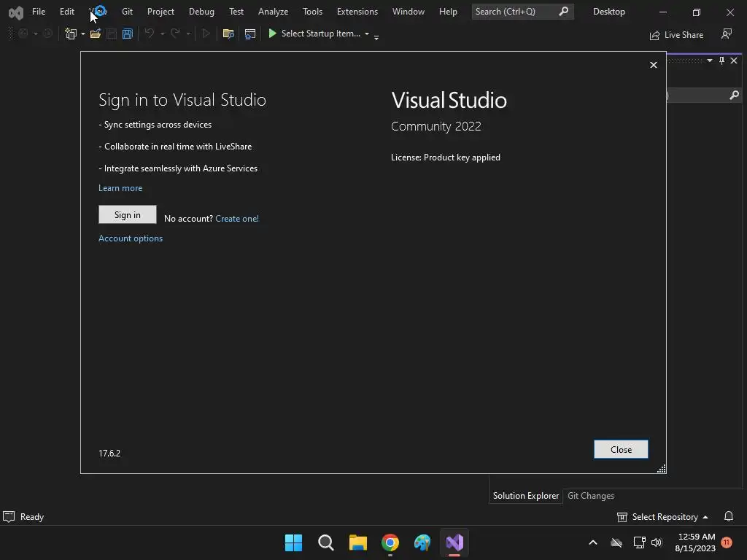Viewport: 747px width, 560px height.
Task: Open the Tools menu
Action: [x=312, y=12]
